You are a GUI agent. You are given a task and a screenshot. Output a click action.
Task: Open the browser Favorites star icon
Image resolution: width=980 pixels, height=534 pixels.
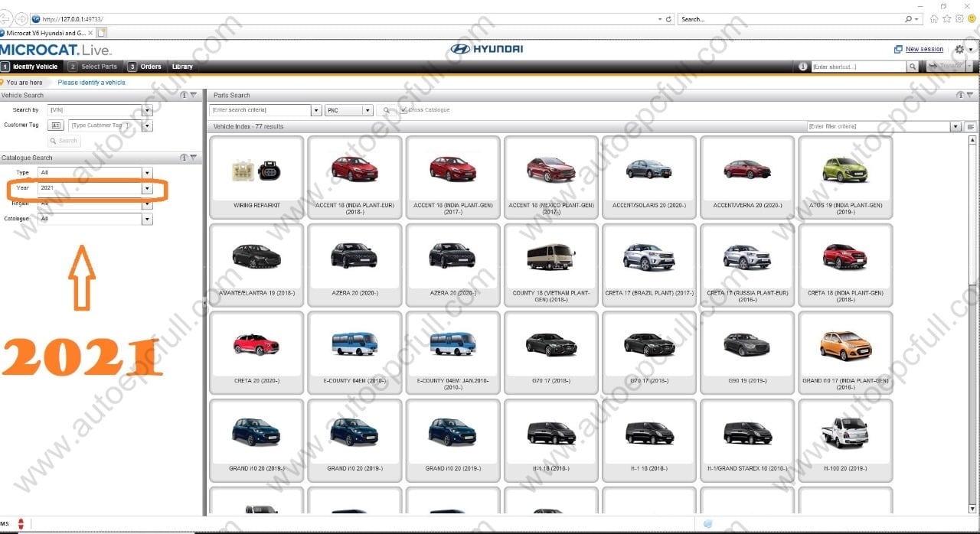tap(946, 19)
